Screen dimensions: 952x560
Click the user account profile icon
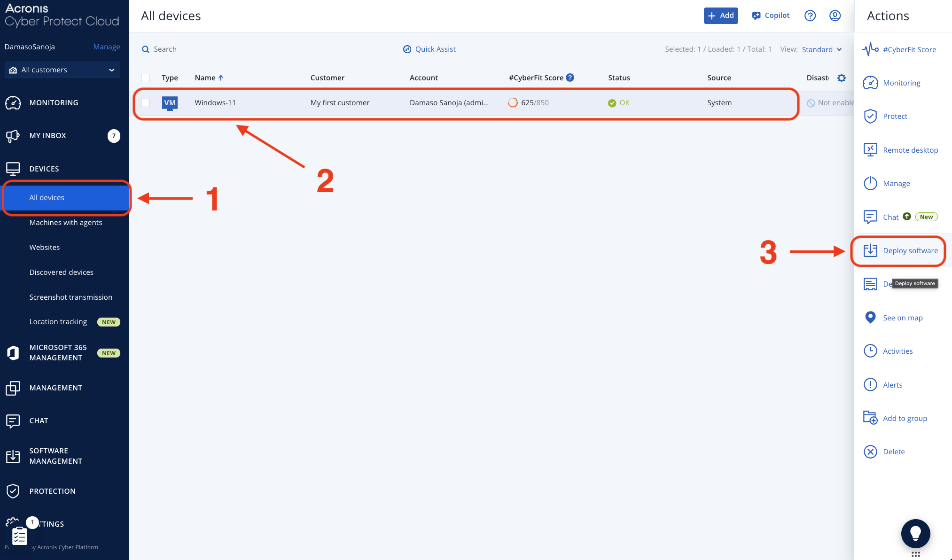835,16
